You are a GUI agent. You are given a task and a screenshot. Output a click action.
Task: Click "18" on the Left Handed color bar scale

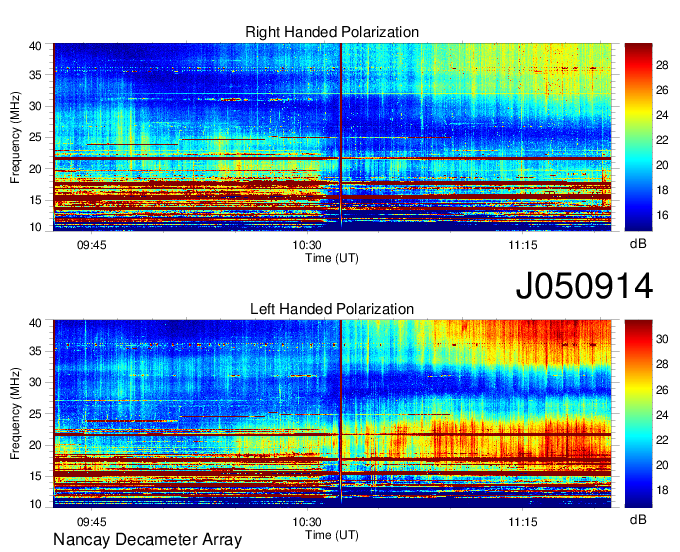[662, 490]
